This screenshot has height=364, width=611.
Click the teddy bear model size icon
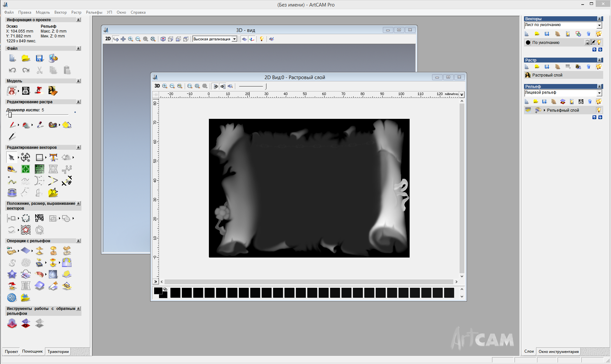click(x=12, y=91)
